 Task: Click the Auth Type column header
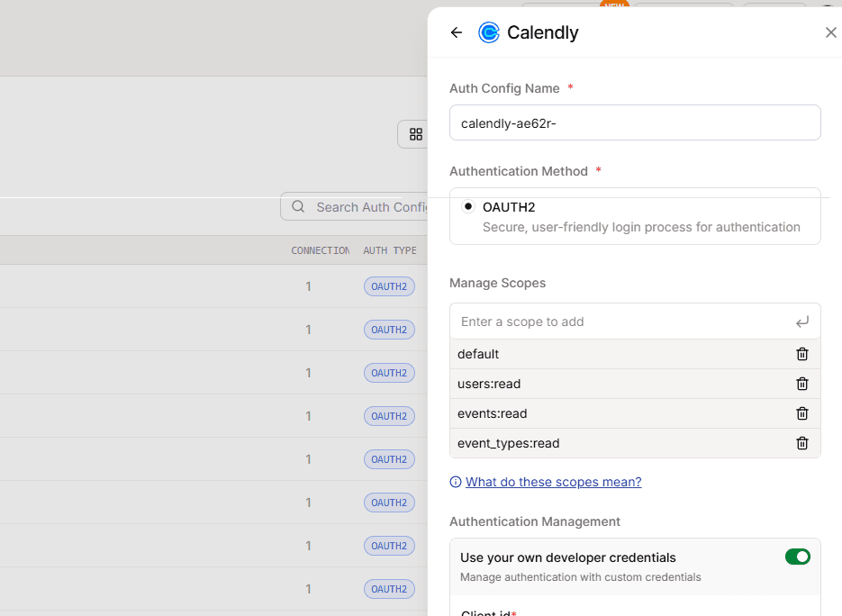click(x=390, y=250)
